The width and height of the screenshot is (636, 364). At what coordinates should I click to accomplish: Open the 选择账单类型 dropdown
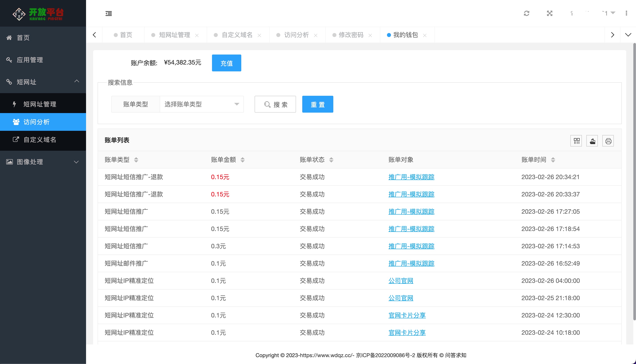(x=202, y=104)
